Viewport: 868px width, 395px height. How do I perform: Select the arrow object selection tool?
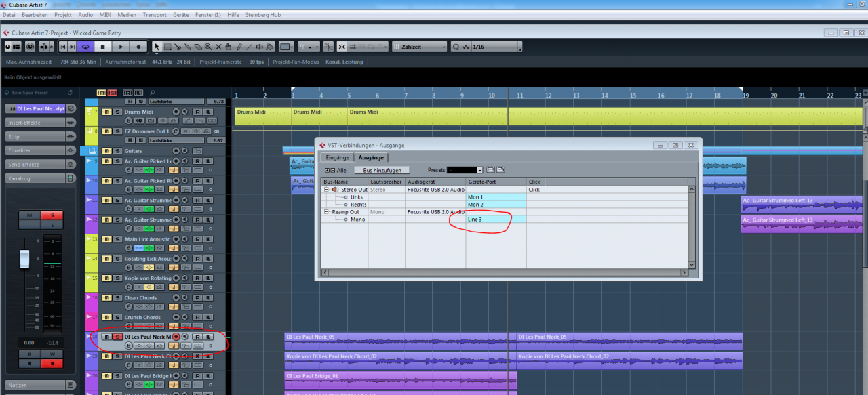pos(157,47)
